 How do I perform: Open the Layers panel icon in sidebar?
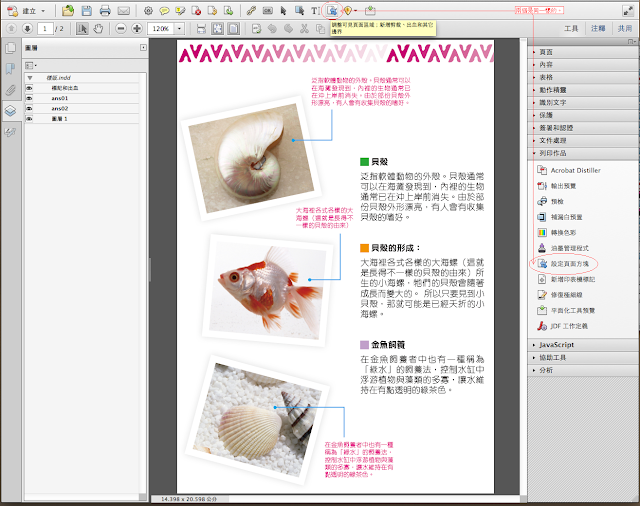pos(11,111)
